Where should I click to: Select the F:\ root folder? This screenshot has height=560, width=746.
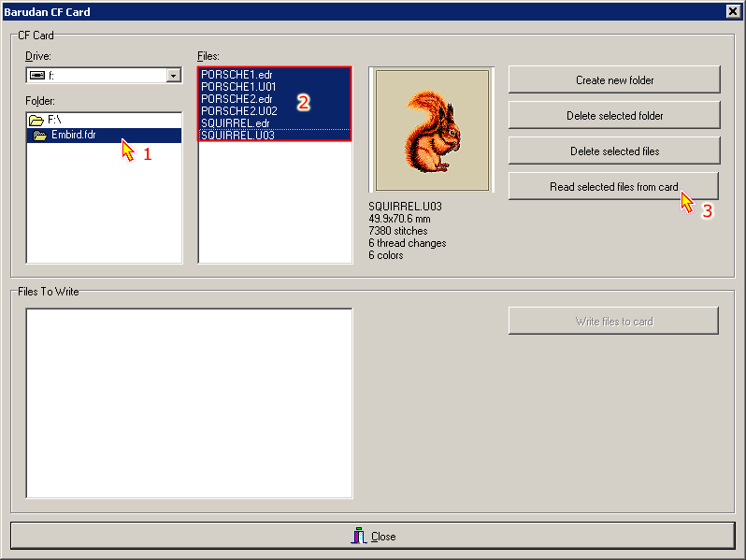tap(104, 120)
